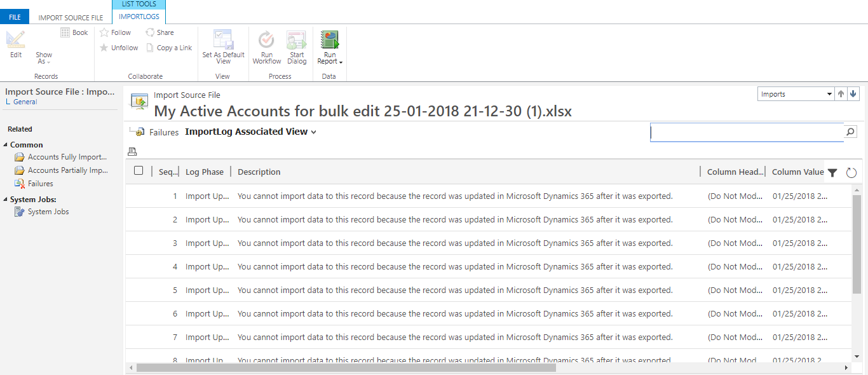Toggle the select-all checkbox in grid header

(x=139, y=171)
